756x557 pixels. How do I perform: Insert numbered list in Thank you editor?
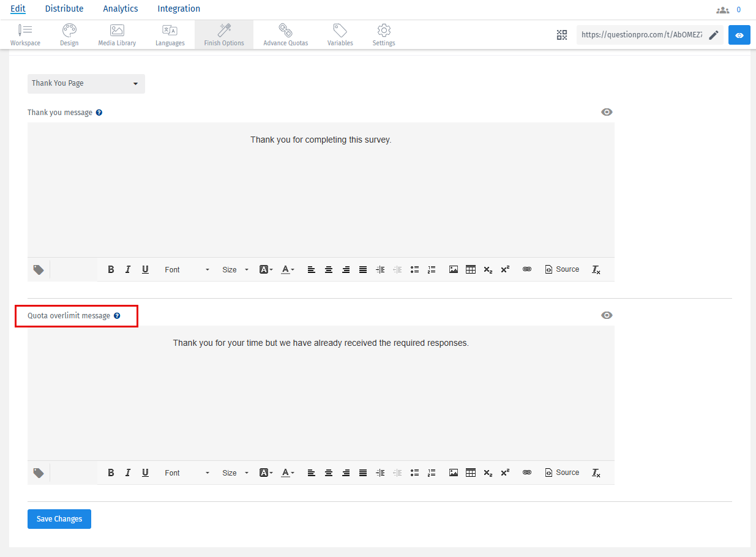click(x=432, y=269)
